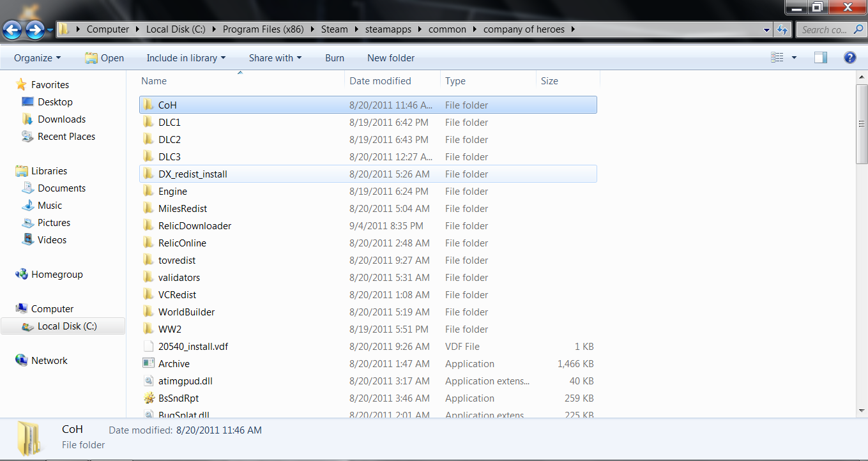
Task: Click the large CoH folder thumbnail in details pane
Action: point(29,439)
